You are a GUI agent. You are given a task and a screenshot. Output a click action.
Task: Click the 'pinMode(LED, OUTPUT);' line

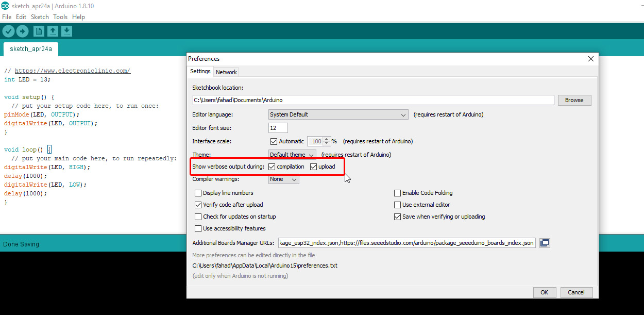[x=42, y=114]
